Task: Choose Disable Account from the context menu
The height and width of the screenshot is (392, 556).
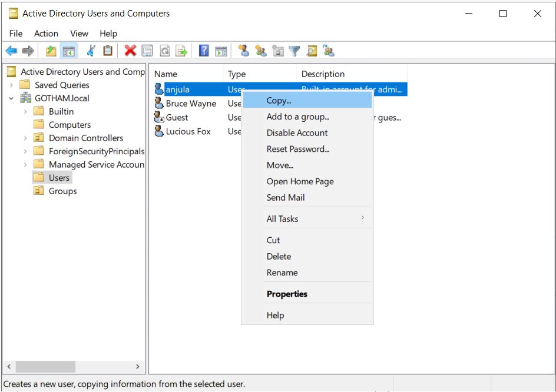Action: point(297,132)
